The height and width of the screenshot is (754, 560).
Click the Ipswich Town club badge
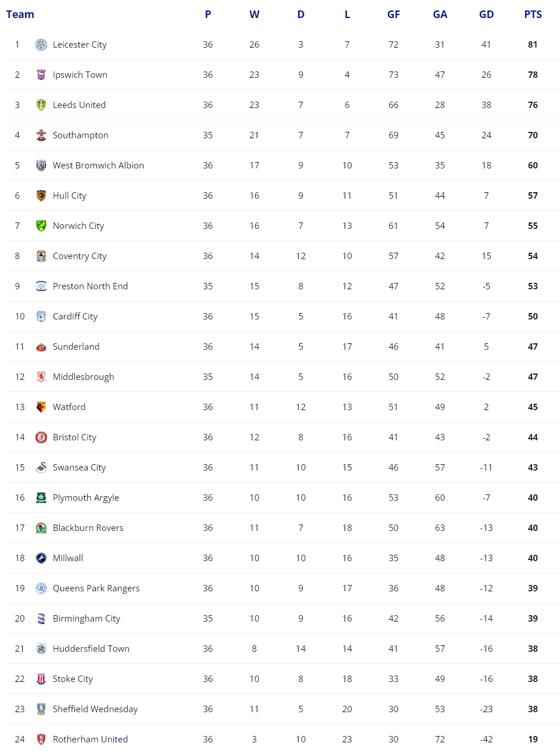pos(41,75)
